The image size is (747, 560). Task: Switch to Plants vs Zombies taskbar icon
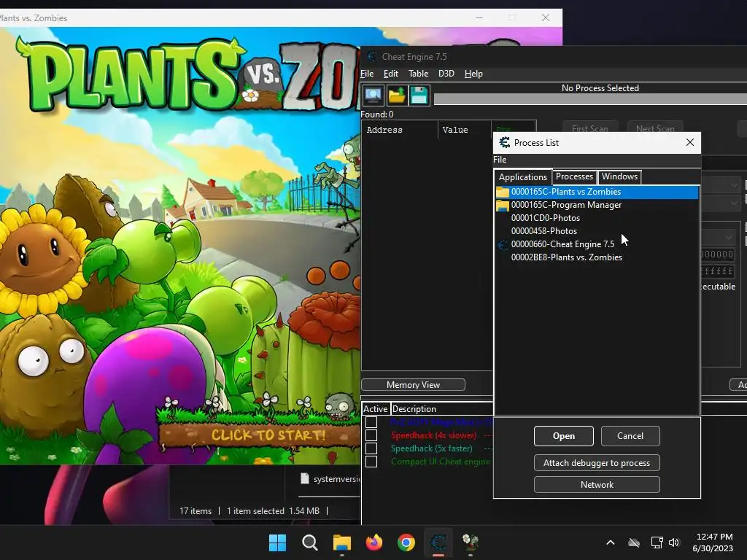(x=471, y=542)
